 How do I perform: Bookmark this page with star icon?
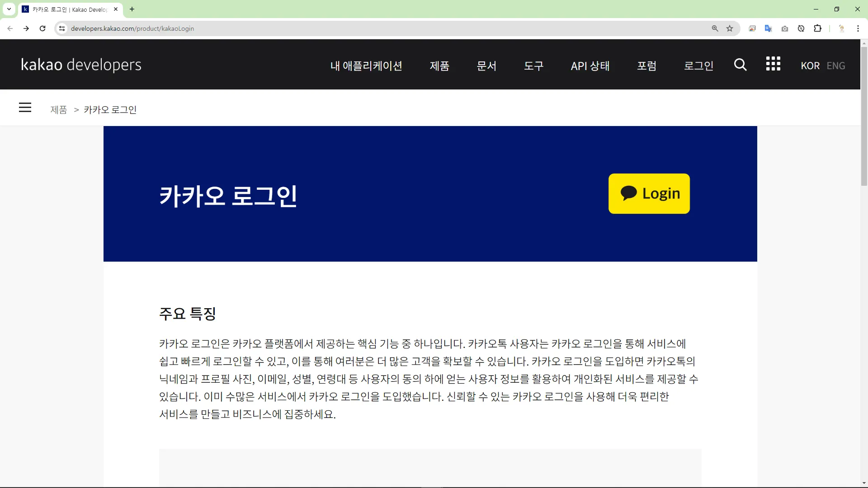[730, 28]
